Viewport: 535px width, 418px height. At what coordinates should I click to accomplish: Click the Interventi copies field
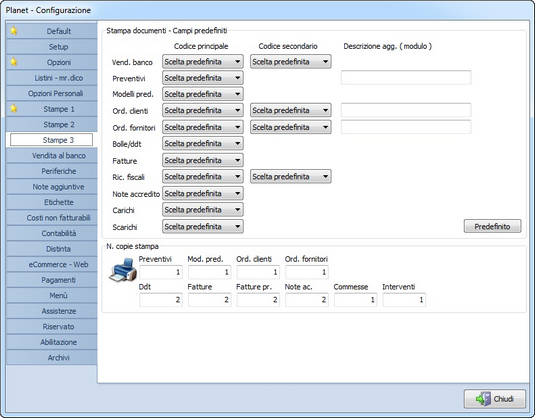[404, 300]
